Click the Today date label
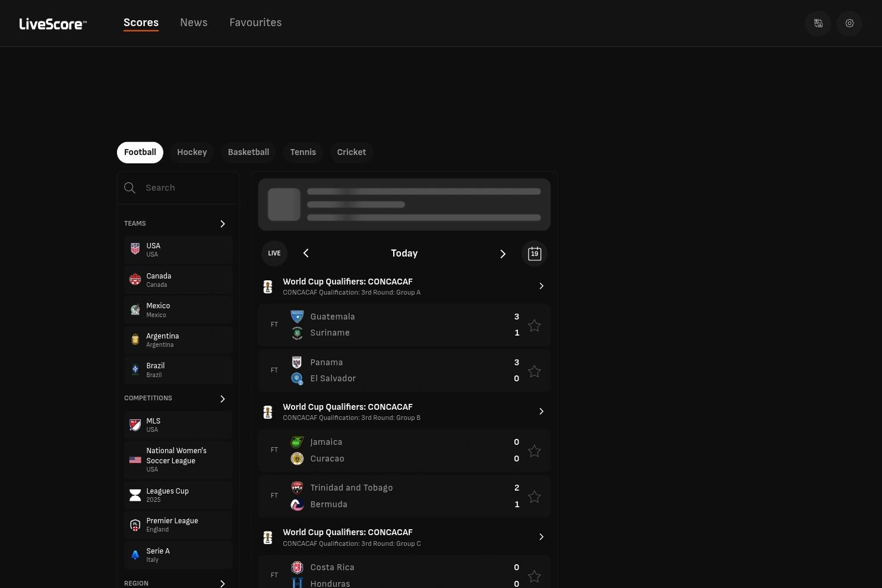The width and height of the screenshot is (882, 588). (x=404, y=254)
